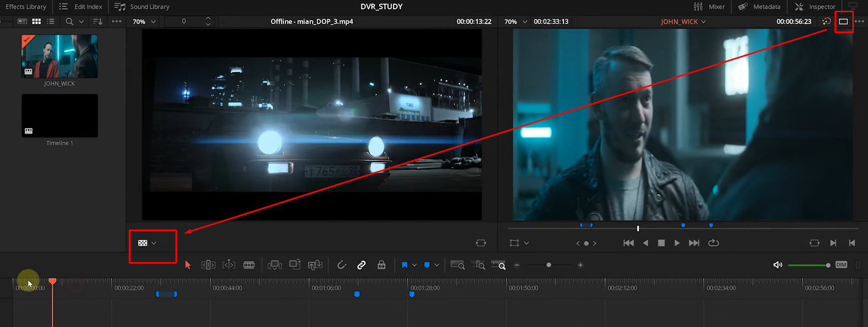The image size is (868, 327).
Task: Select the JOHN_WICK timeline thumbnail
Action: point(59,56)
